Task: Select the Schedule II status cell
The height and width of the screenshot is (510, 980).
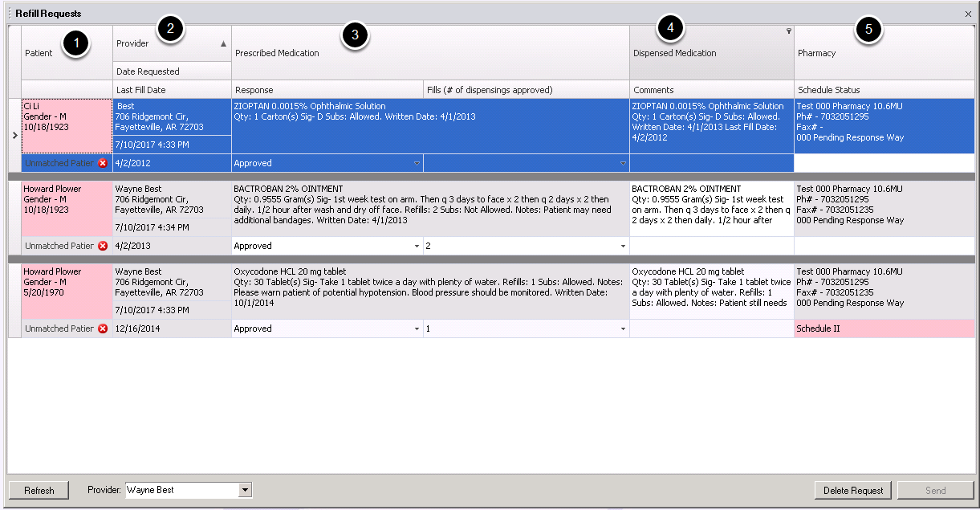Action: pos(883,328)
